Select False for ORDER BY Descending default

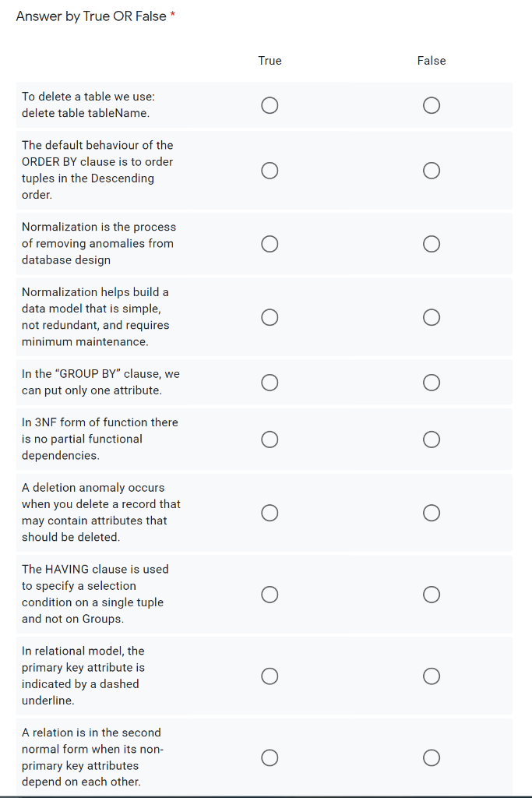pos(432,170)
